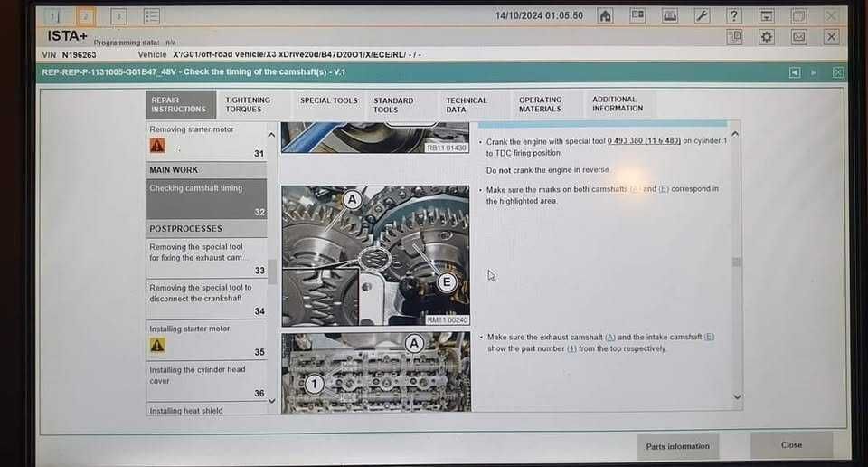
Task: Open special tool link 0 493 380
Action: pyautogui.click(x=644, y=140)
